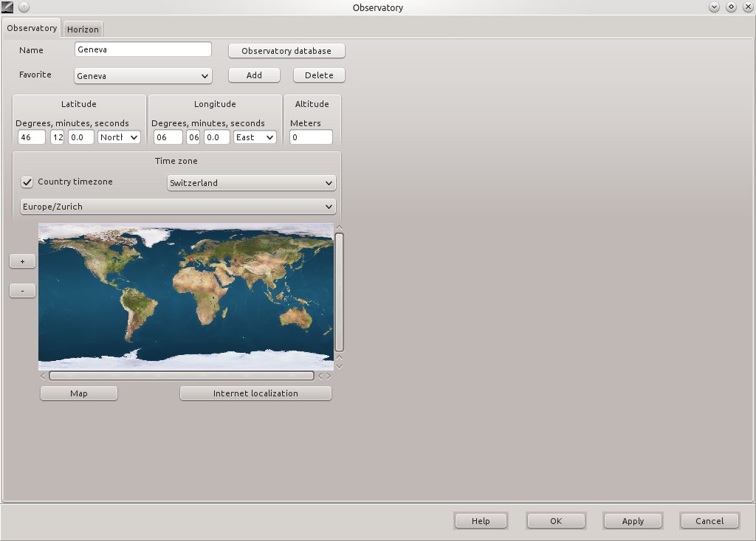Click the map scroll up arrow

coord(340,227)
